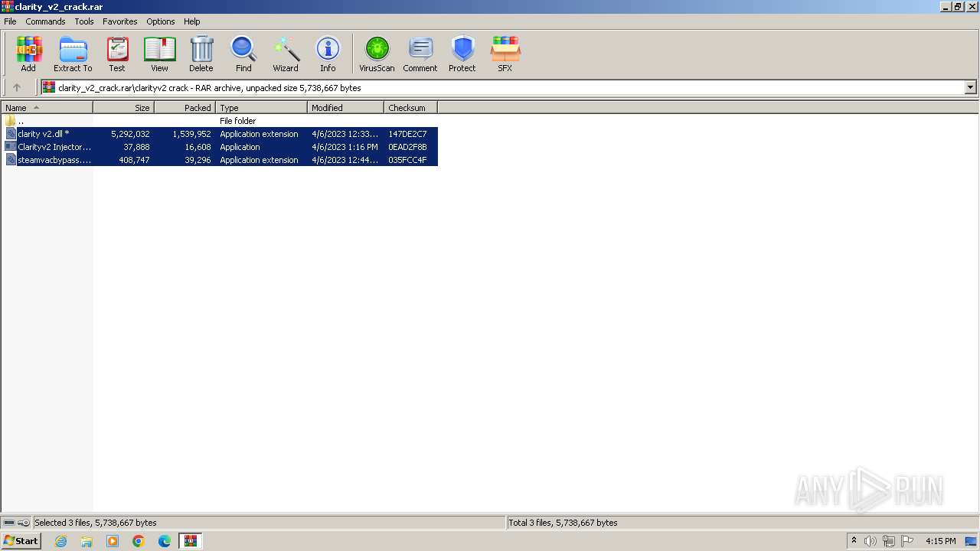Select the clarity v2.dll file
This screenshot has width=980, height=551.
(220, 134)
